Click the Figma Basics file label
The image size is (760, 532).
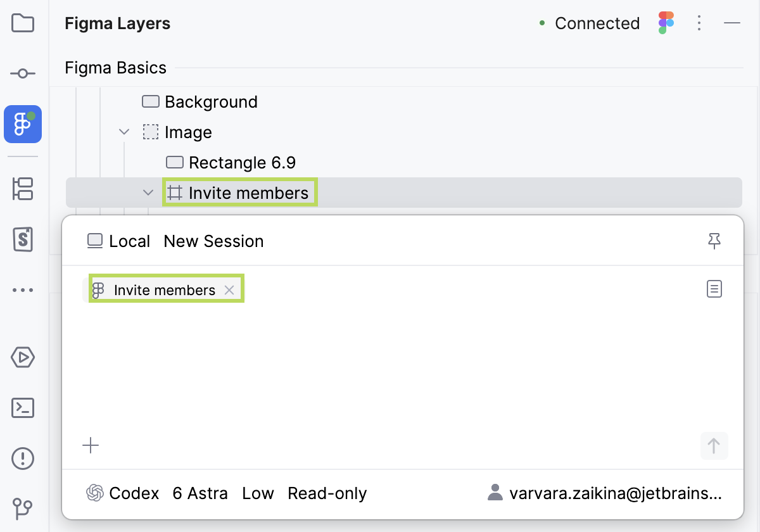pos(116,68)
